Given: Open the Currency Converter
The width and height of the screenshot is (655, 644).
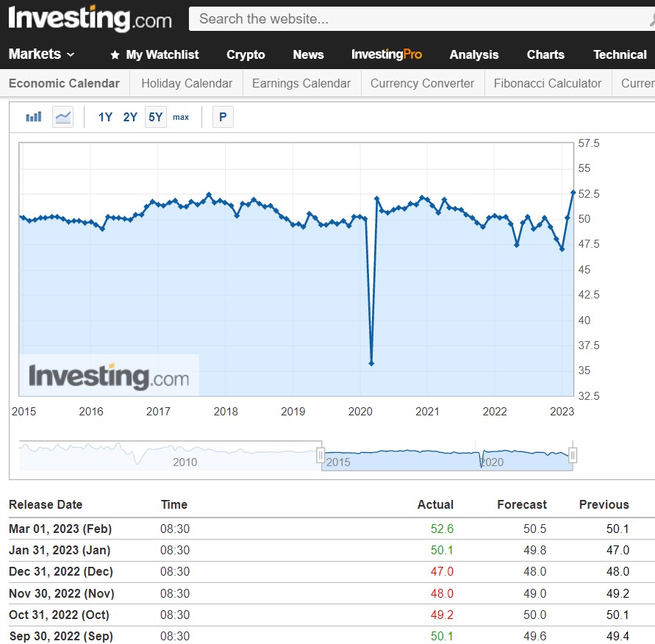Looking at the screenshot, I should coord(422,83).
